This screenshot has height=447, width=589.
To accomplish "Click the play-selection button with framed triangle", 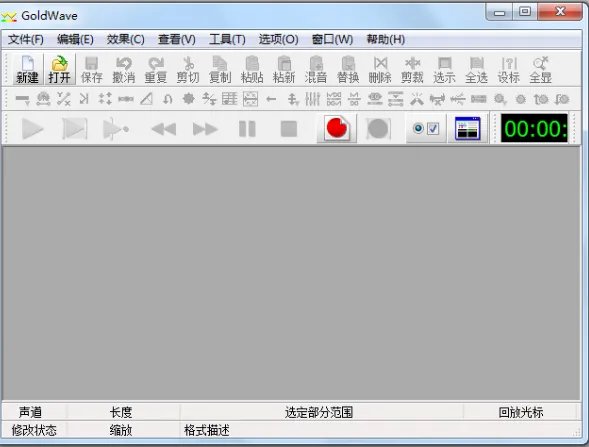I will click(x=74, y=129).
